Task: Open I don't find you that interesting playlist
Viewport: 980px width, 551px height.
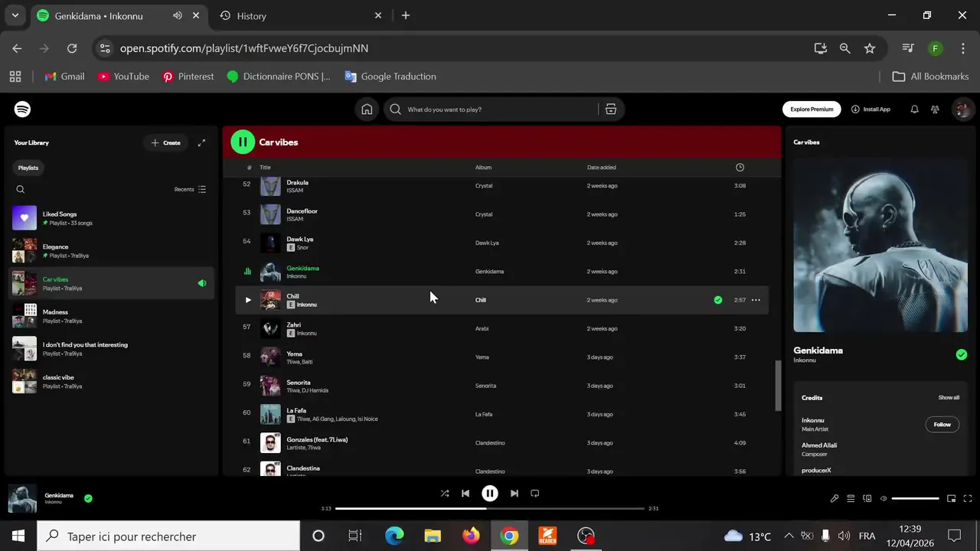Action: 111,349
